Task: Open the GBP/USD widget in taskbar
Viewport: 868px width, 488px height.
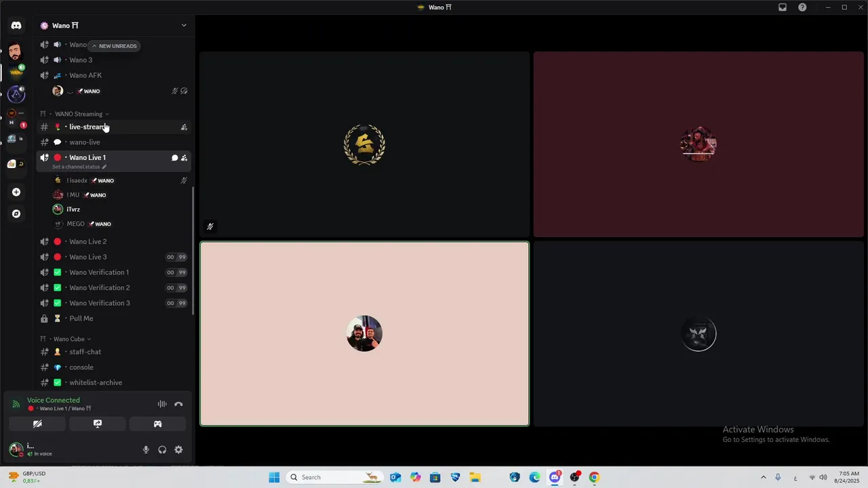Action: coord(26,477)
